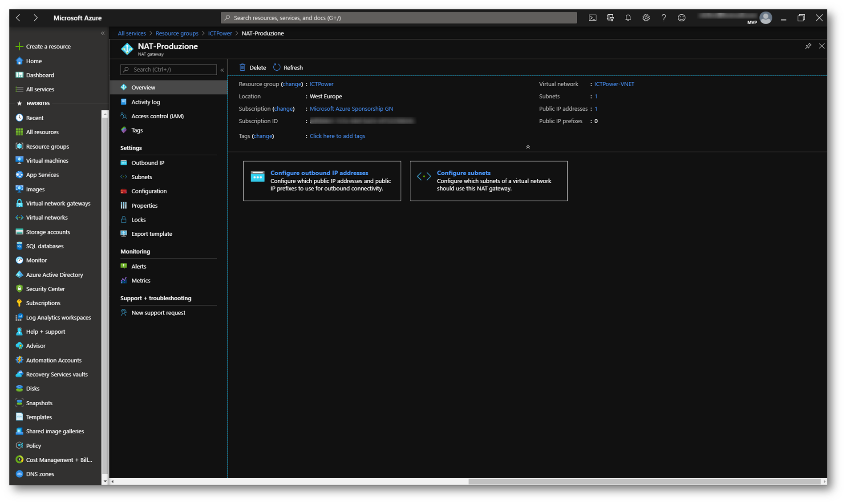
Task: Close the NAT-Produzione blade
Action: pos(822,46)
